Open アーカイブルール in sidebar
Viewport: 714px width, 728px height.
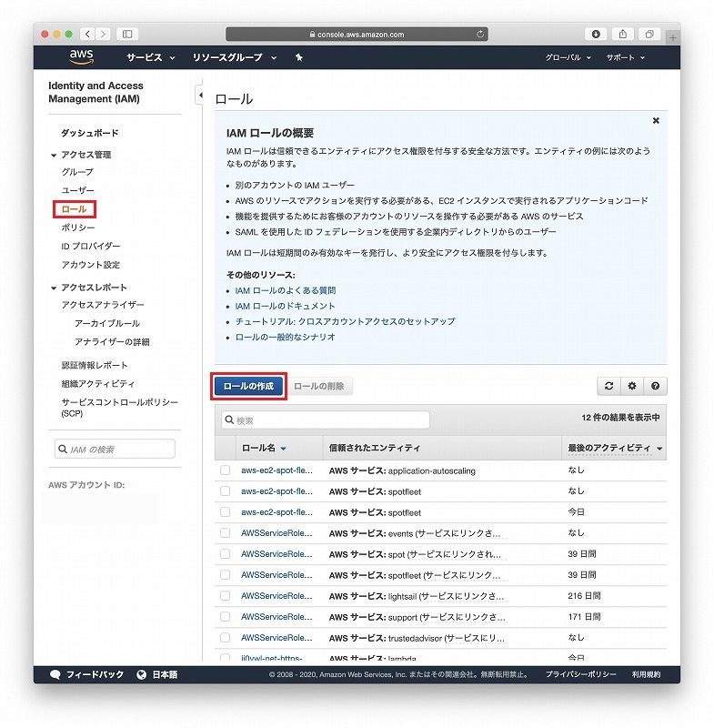(x=107, y=324)
